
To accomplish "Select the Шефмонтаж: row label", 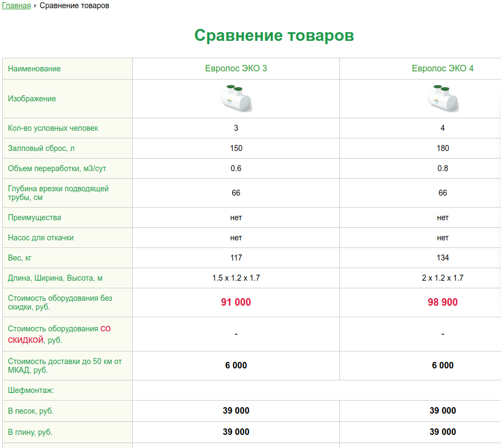I will tap(31, 390).
